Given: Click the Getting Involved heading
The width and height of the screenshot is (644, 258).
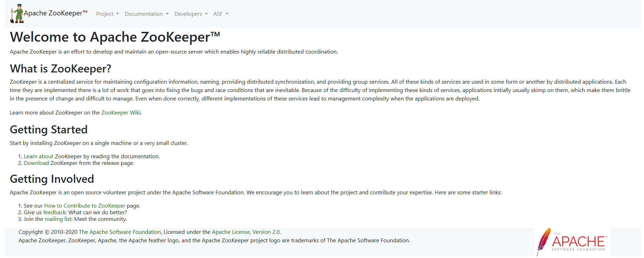Looking at the screenshot, I should pyautogui.click(x=52, y=179).
